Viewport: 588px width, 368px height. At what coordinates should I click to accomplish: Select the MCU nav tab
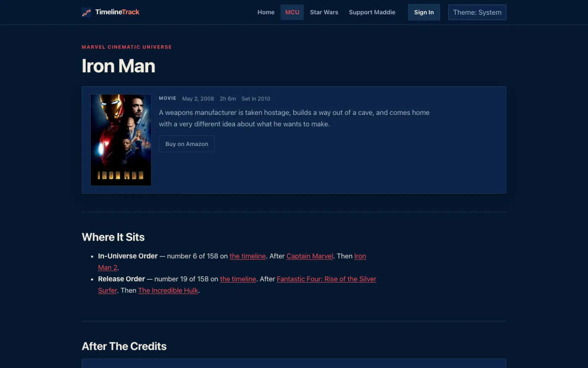click(292, 12)
